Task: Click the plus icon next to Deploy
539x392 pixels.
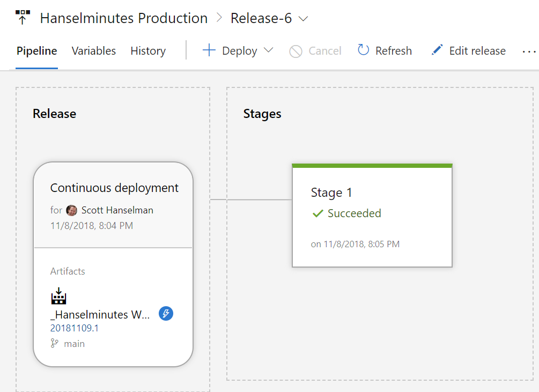Action: pos(209,50)
